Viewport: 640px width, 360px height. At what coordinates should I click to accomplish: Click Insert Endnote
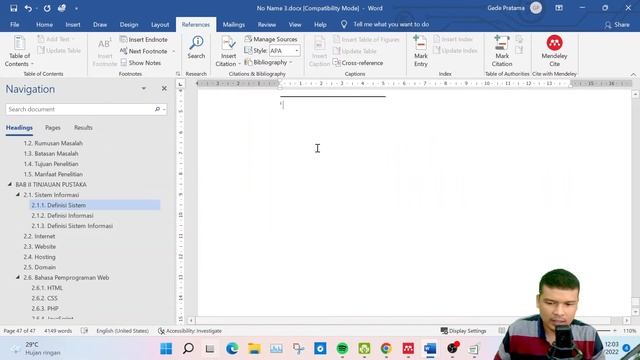[x=144, y=40]
